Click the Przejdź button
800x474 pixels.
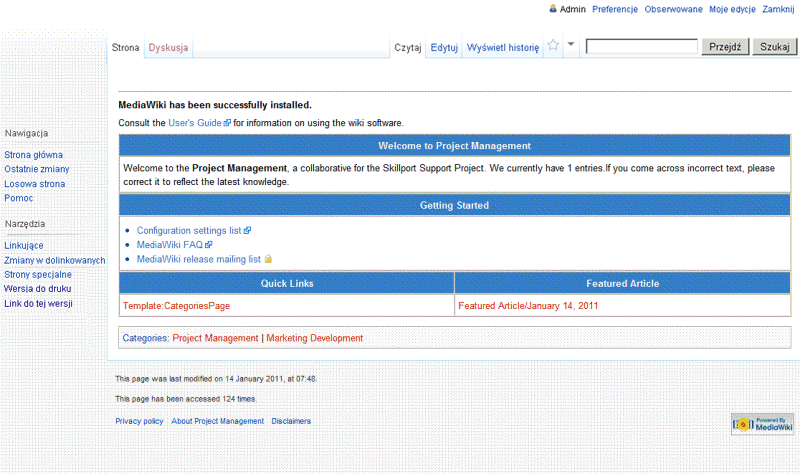click(x=725, y=46)
